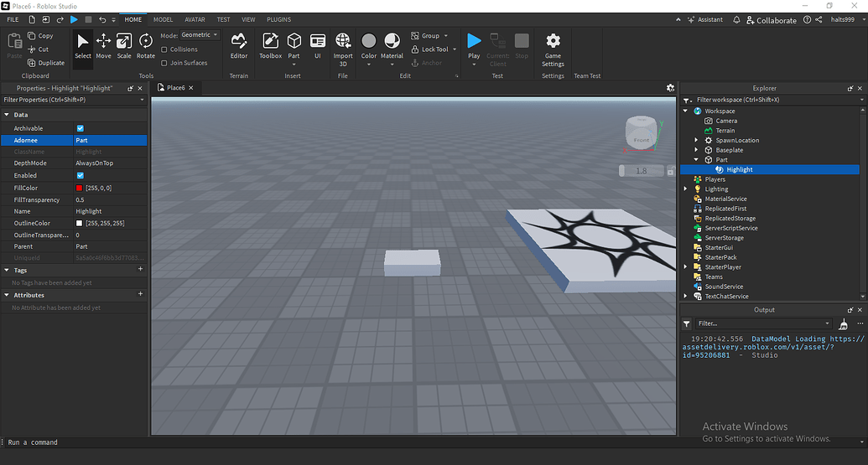Image resolution: width=868 pixels, height=465 pixels.
Task: Clear the Output window
Action: click(x=843, y=323)
